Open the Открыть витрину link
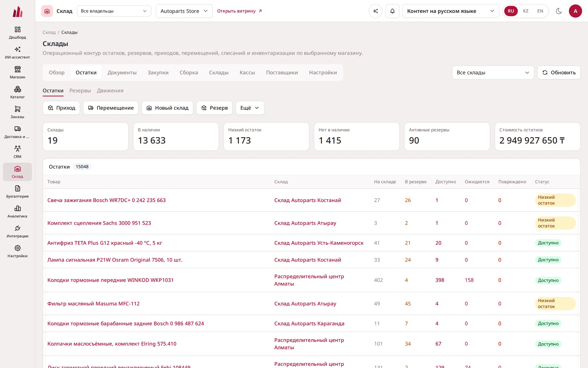The height and width of the screenshot is (368, 588). coord(239,11)
